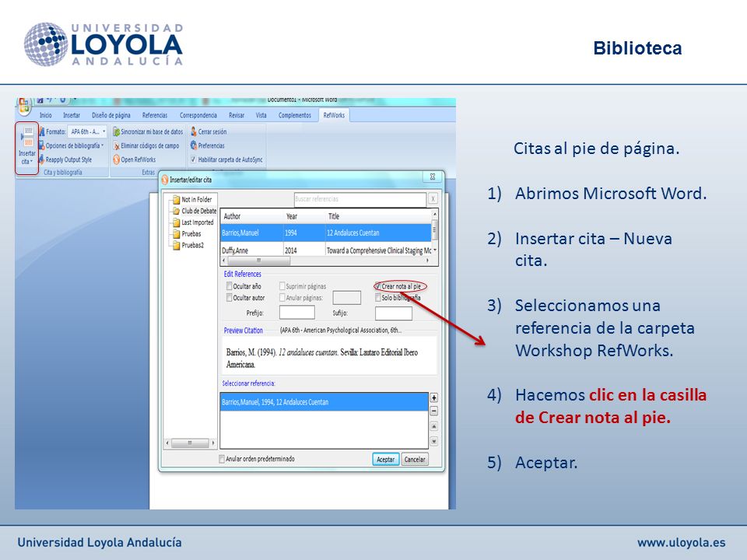Close the Insertar/editar cita dialog
Screen dimensions: 747x560
tap(433, 177)
